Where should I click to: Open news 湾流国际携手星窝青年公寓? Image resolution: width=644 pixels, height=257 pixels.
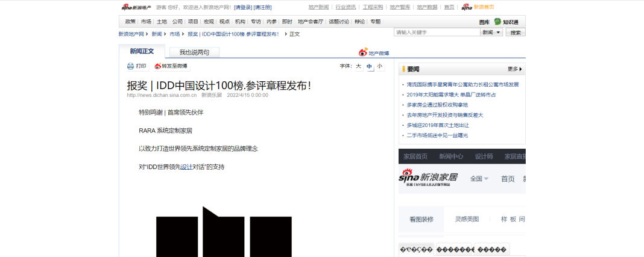pos(462,84)
